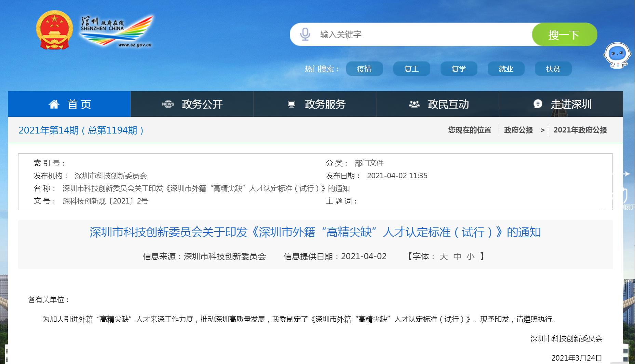Set font size to small (小)
Image resolution: width=635 pixels, height=364 pixels.
(x=471, y=256)
